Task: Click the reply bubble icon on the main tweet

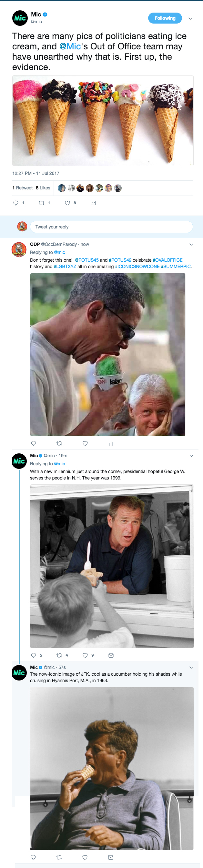Action: (16, 203)
